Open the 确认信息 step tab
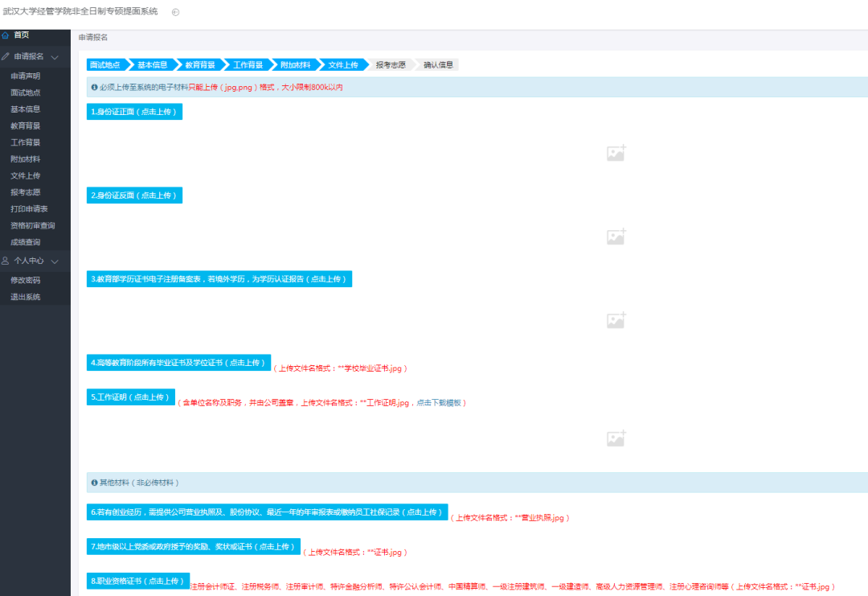The image size is (868, 596). pos(439,65)
